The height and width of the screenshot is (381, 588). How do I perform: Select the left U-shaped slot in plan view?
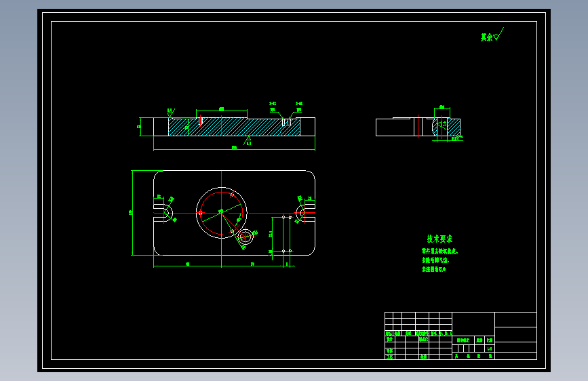(x=163, y=213)
